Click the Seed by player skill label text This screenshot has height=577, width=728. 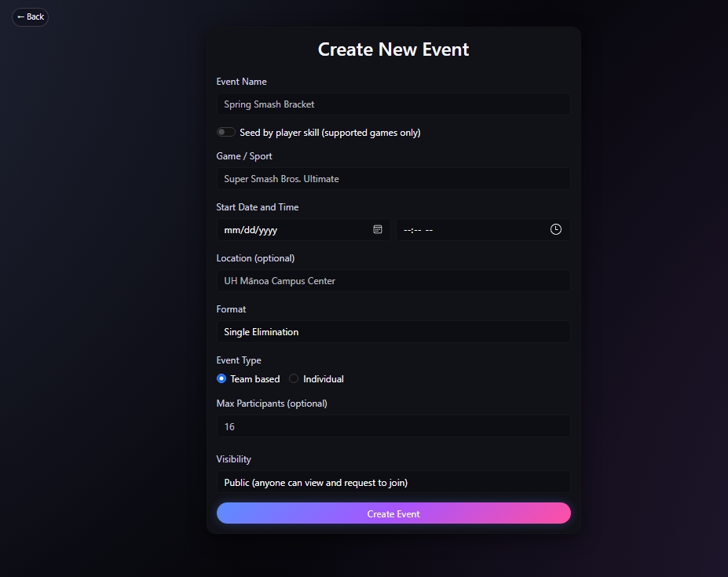[330, 133]
